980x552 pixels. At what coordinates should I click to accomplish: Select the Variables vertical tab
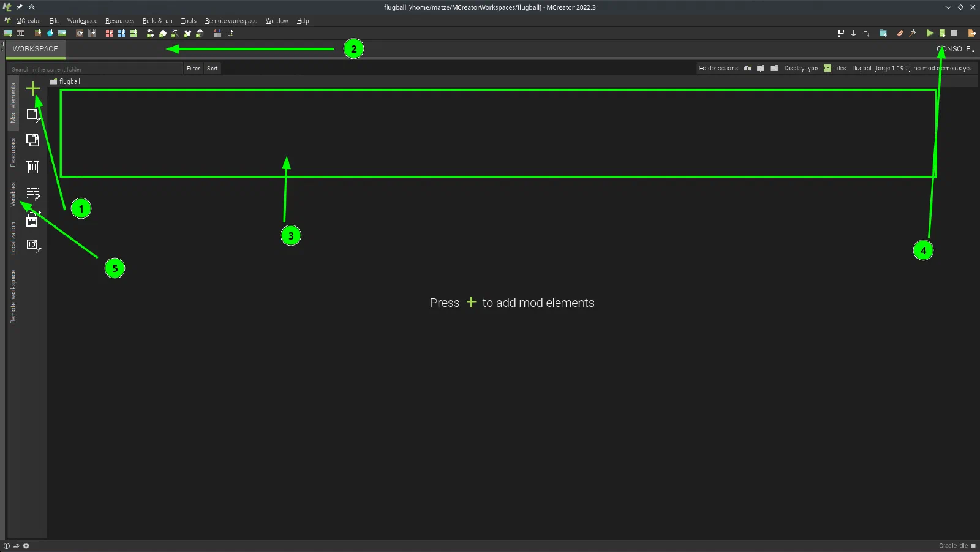(13, 194)
